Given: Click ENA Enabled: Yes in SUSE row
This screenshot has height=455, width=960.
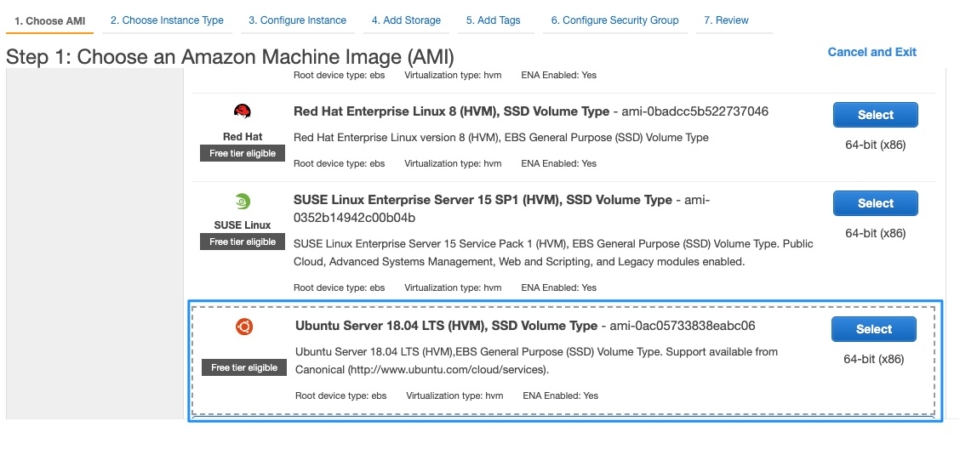Looking at the screenshot, I should [558, 287].
